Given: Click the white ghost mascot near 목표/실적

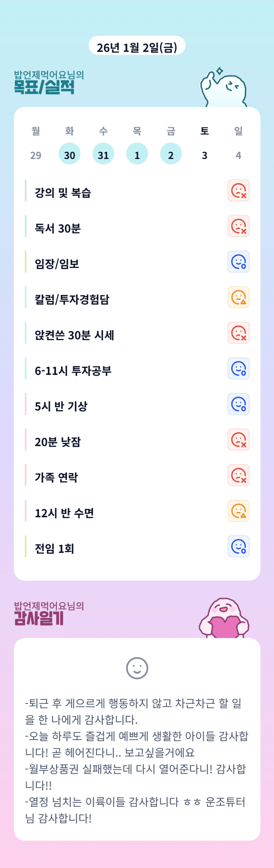Looking at the screenshot, I should [x=224, y=89].
